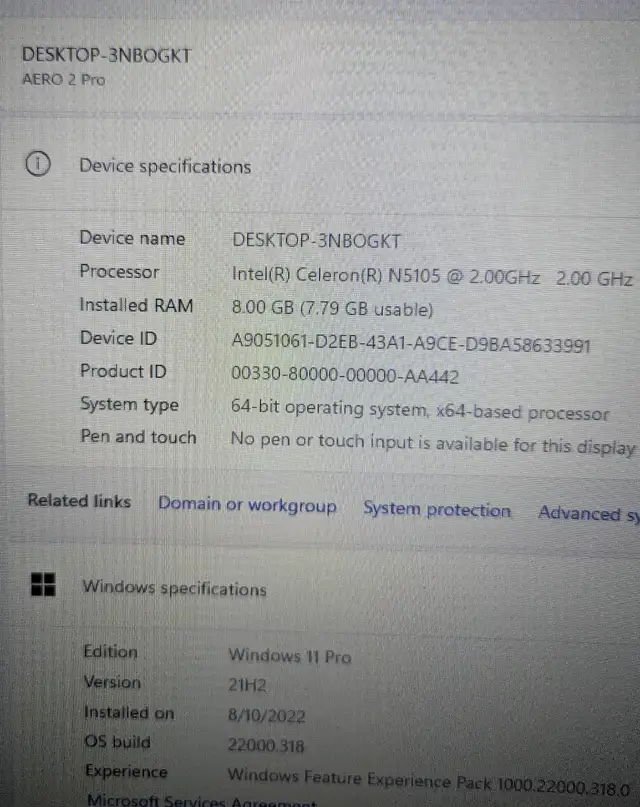
Task: Open Microsoft Services Agreement link
Action: click(x=202, y=801)
